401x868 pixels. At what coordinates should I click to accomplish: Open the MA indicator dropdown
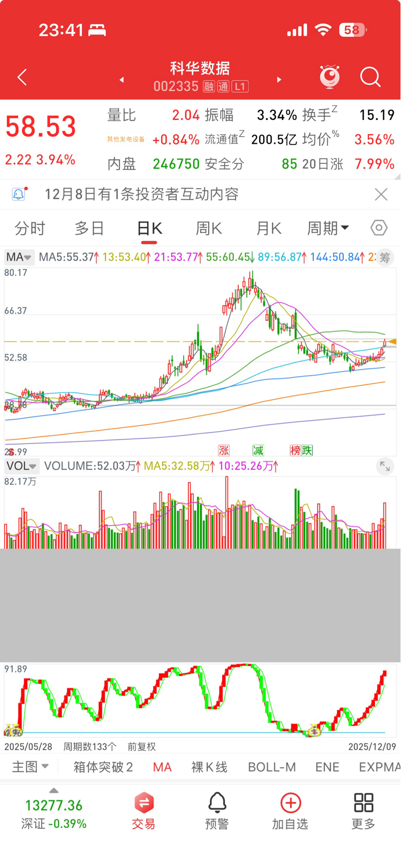tap(19, 257)
